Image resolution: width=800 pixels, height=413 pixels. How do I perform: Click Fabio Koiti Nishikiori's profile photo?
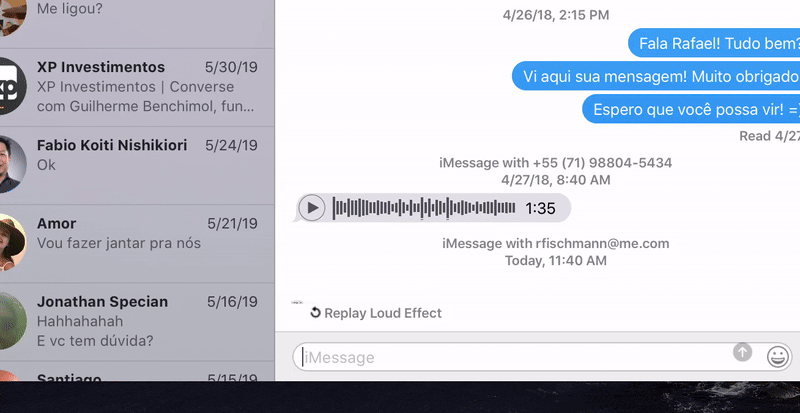point(11,164)
